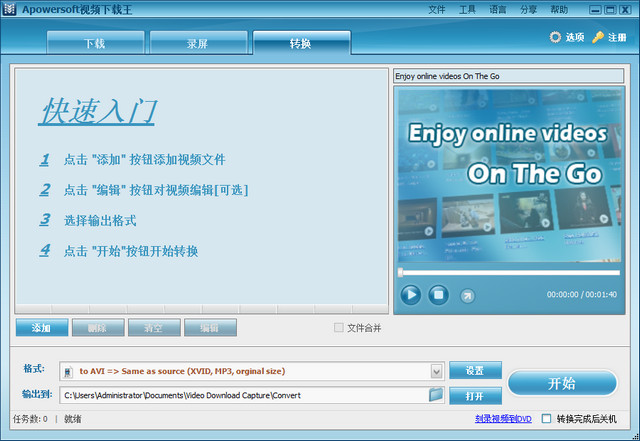
Task: Expand the format dropdown arrow
Action: tap(436, 371)
